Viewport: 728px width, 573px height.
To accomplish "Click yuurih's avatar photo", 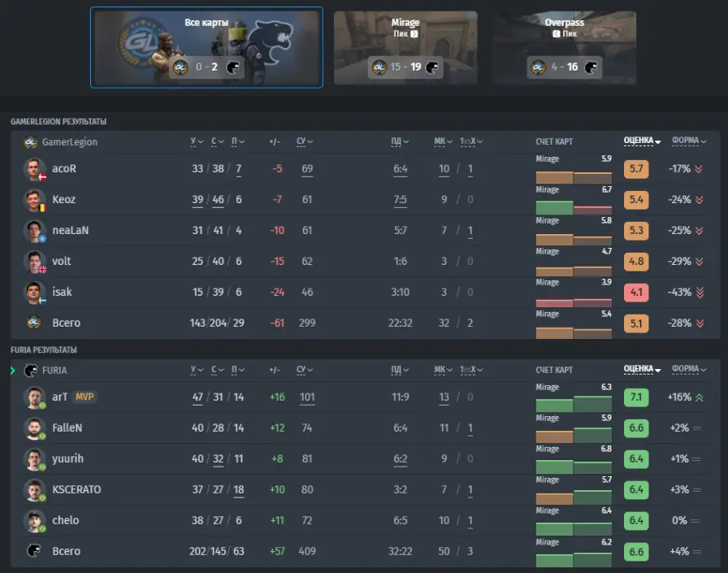I will click(x=34, y=458).
